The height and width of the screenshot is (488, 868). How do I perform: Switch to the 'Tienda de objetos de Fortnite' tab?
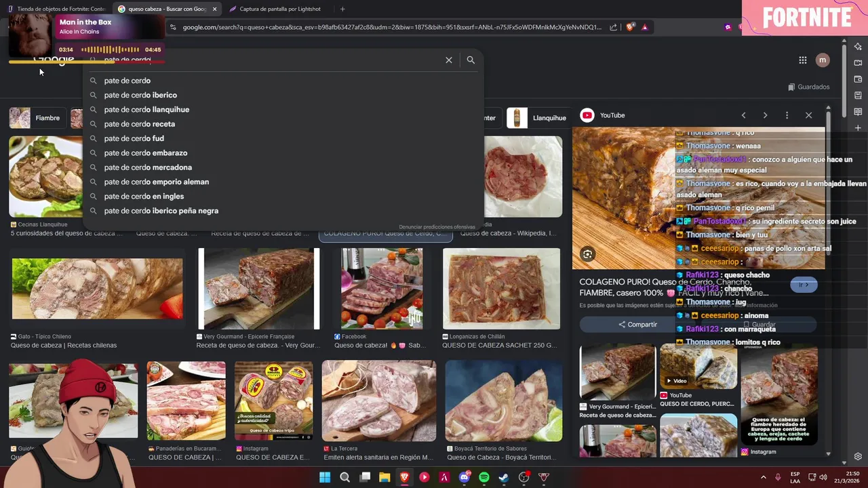[x=56, y=9]
